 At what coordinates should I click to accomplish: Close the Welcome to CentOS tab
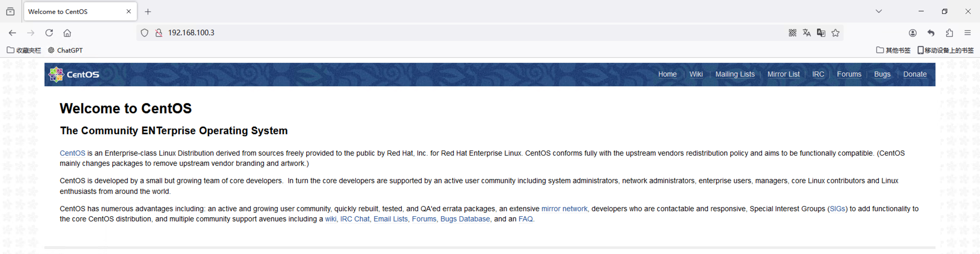coord(129,11)
